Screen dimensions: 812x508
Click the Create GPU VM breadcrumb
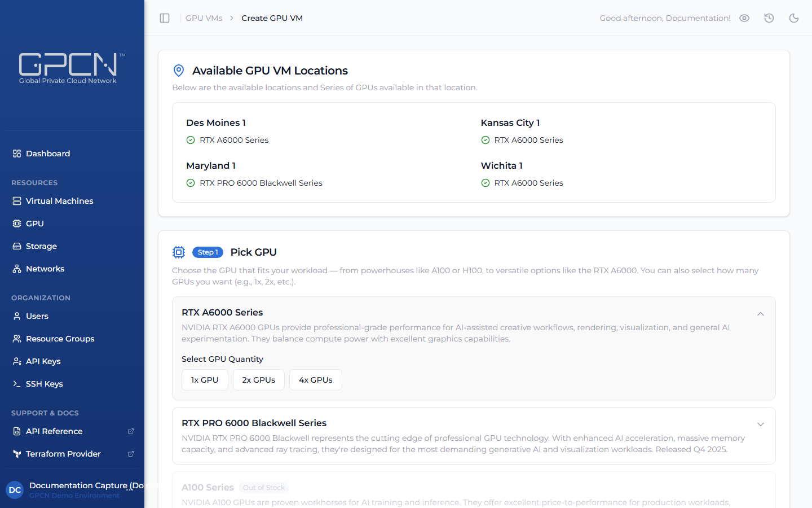point(272,18)
